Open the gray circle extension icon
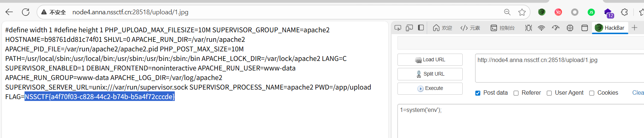 point(575,12)
